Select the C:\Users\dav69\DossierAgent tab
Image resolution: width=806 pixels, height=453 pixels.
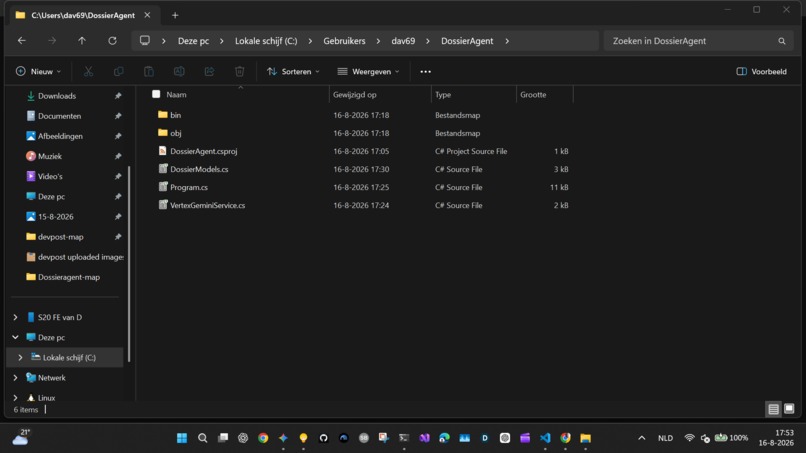(82, 15)
